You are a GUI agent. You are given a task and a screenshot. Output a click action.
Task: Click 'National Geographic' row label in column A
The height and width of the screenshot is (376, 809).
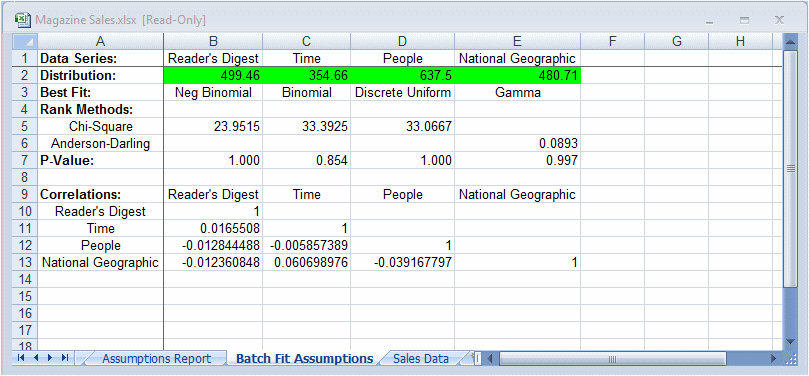pyautogui.click(x=100, y=263)
